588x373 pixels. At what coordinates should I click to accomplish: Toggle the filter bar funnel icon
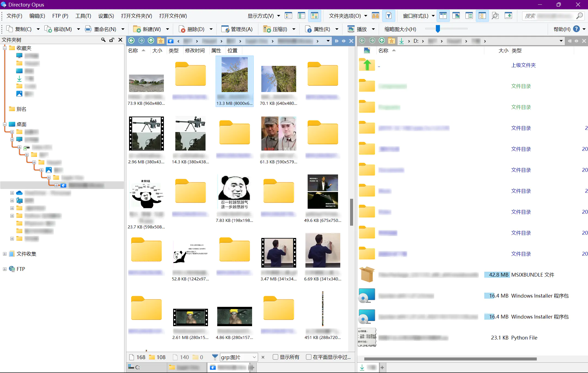(x=389, y=16)
